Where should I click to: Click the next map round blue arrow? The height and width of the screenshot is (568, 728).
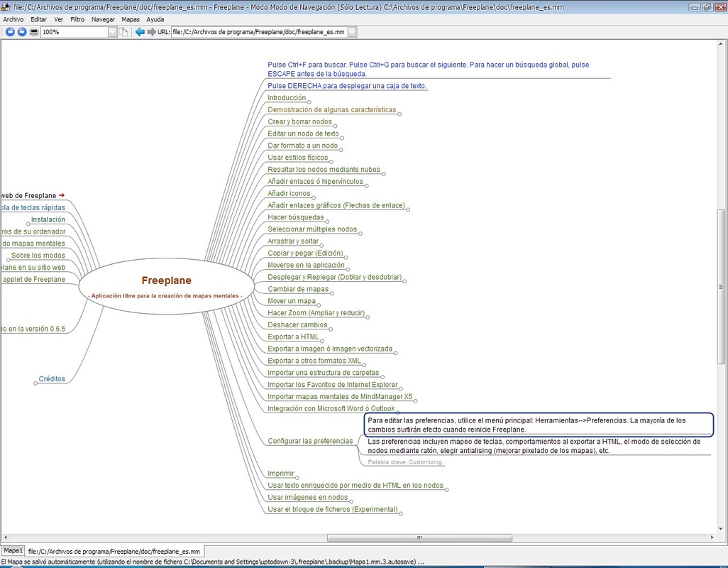click(22, 32)
